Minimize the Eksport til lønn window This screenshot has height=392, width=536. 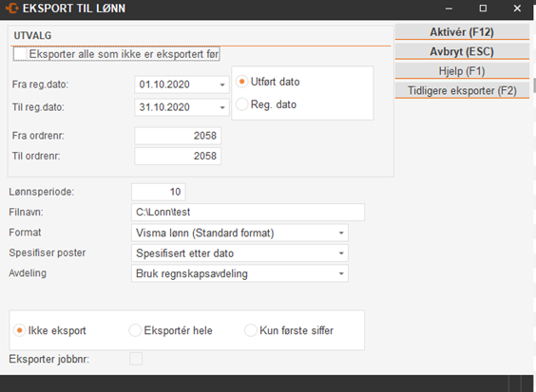point(449,9)
